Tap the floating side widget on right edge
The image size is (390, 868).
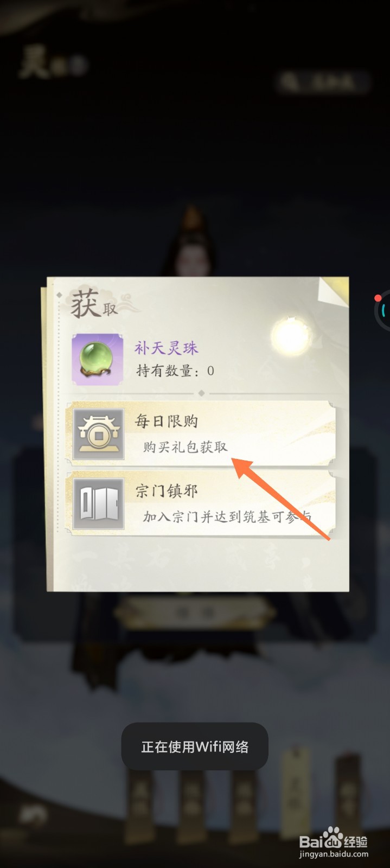pos(382,310)
